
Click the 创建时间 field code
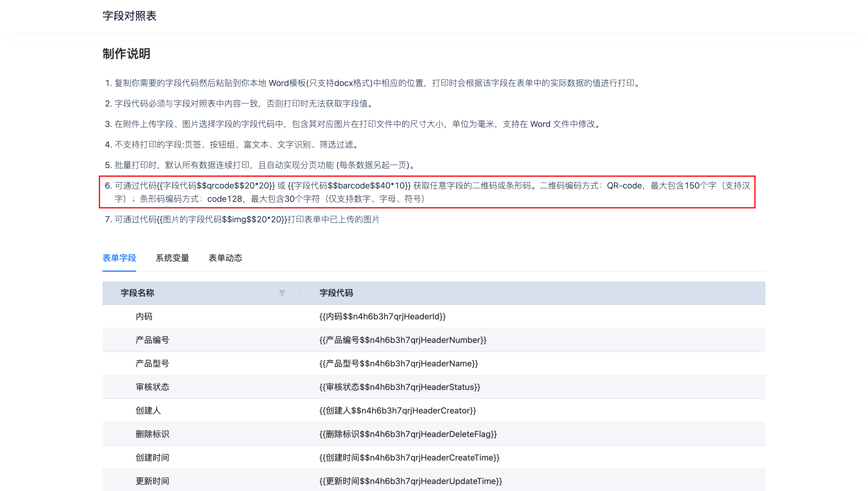pyautogui.click(x=409, y=458)
